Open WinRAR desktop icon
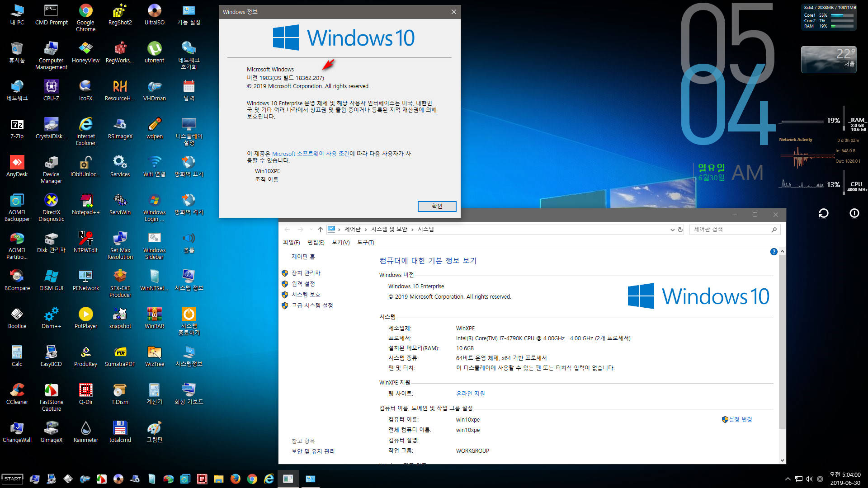This screenshot has width=868, height=488. tap(154, 318)
